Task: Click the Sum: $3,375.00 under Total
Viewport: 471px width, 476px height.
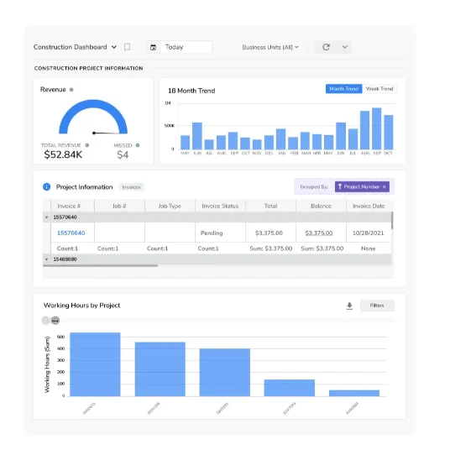Action: tap(271, 248)
